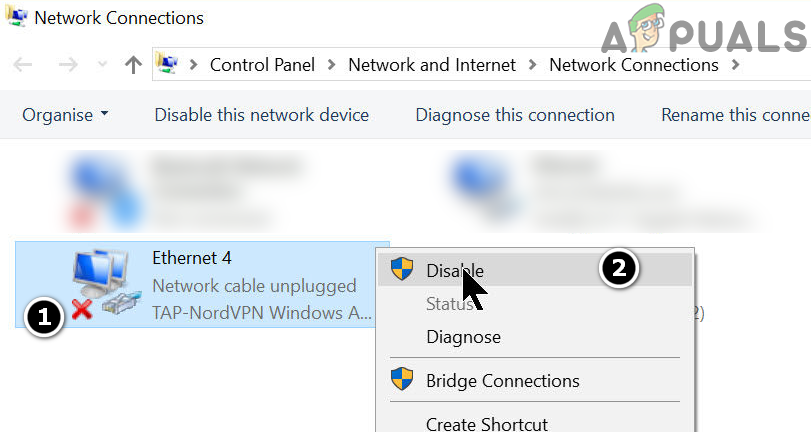The height and width of the screenshot is (432, 811).
Task: Select Bridge Connections menu entry
Action: [x=502, y=381]
